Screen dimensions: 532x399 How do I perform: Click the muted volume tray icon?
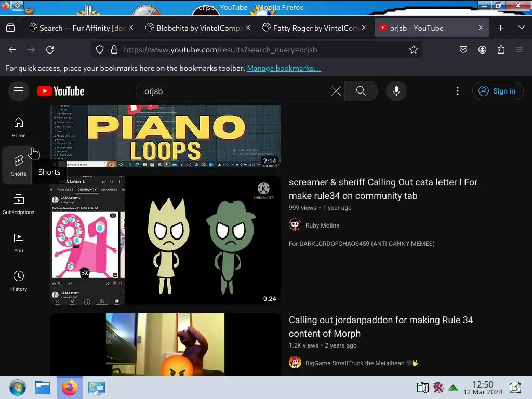click(x=438, y=387)
